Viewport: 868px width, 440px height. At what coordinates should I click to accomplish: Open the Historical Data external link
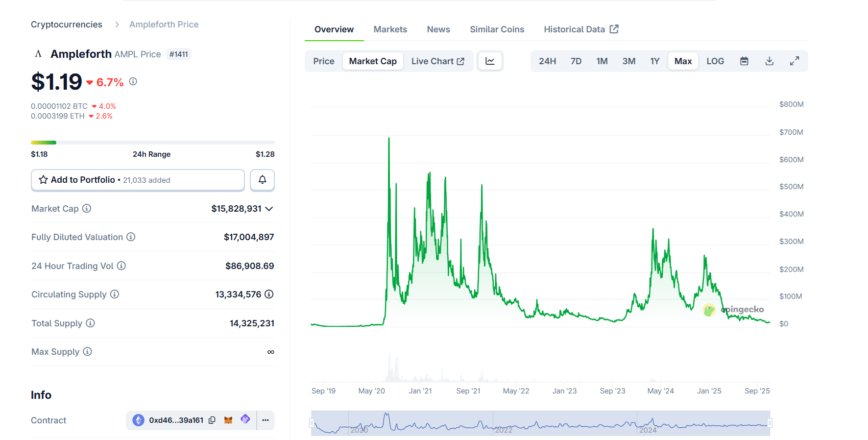point(581,29)
